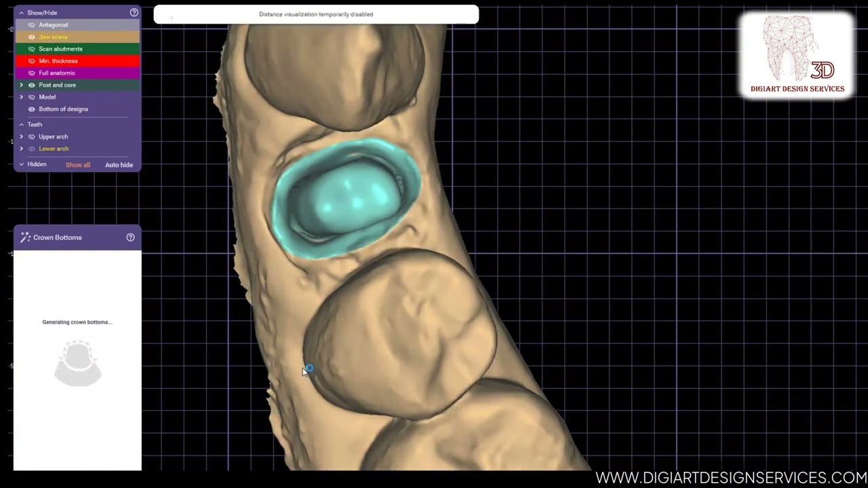
Task: Select the Lower arch label
Action: point(54,148)
